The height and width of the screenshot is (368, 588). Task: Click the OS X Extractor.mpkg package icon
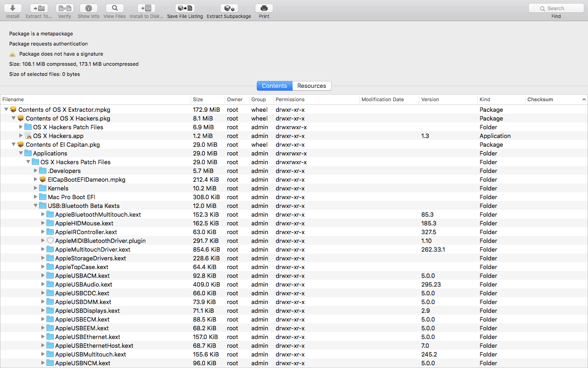tap(13, 109)
